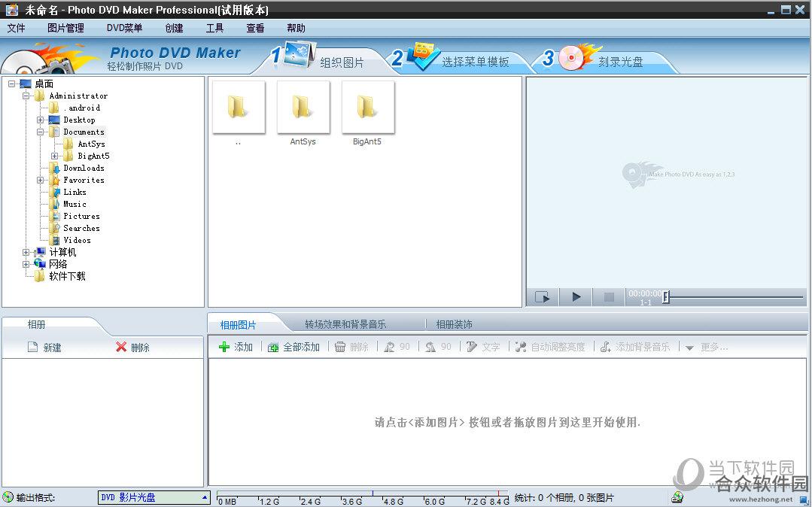812x507 pixels.
Task: Select the .android folder in tree
Action: pos(81,108)
